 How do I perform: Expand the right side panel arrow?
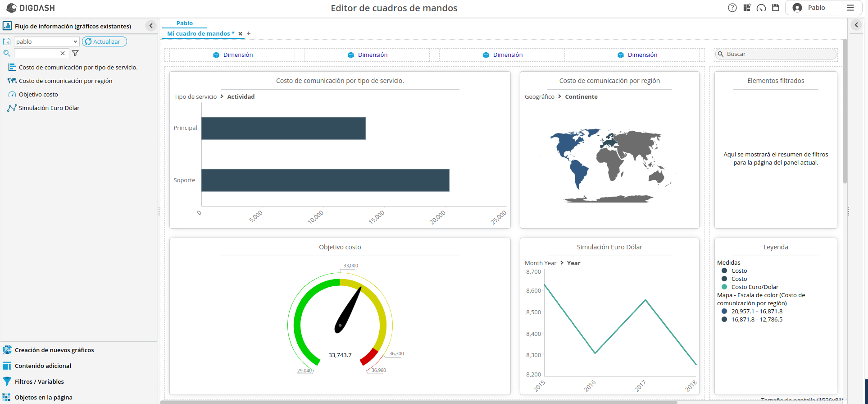[856, 25]
